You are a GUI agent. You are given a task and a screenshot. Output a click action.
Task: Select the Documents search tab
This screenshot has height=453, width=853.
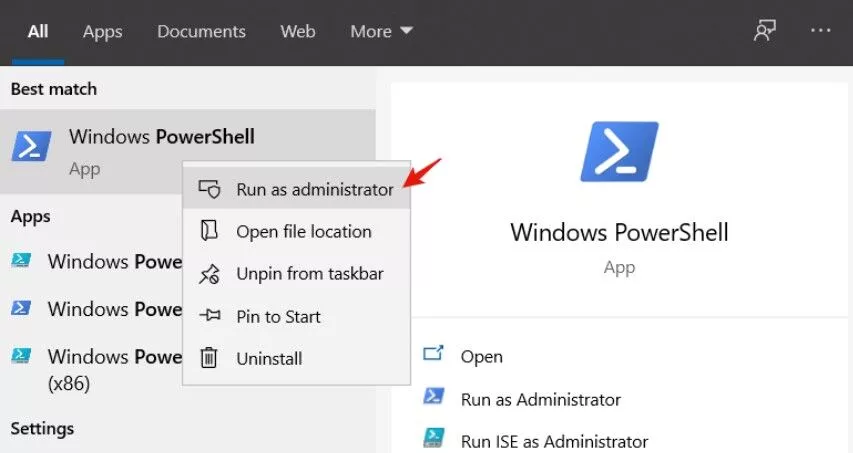201,32
